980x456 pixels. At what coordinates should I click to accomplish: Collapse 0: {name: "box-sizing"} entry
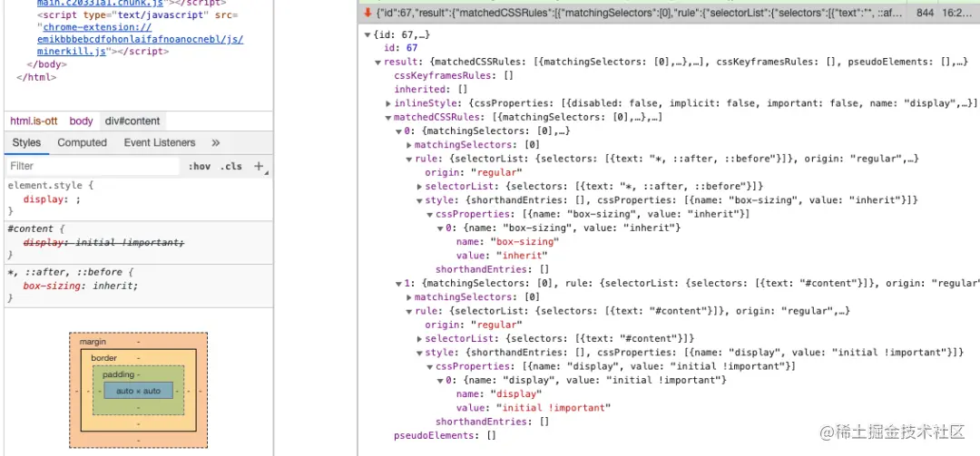coord(440,228)
